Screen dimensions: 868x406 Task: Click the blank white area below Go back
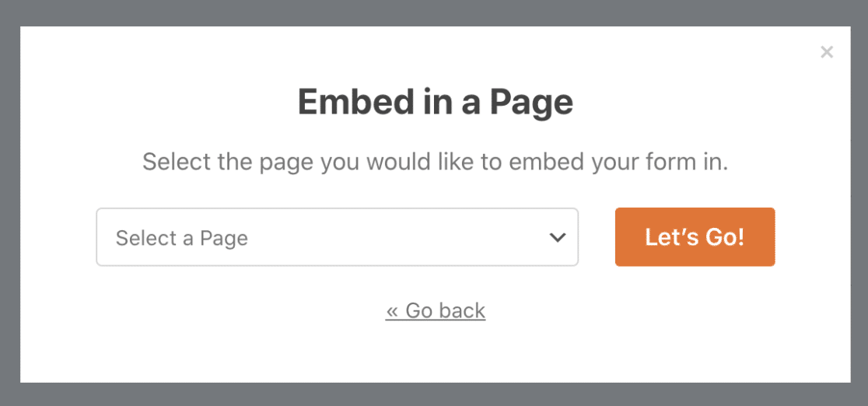[x=436, y=355]
